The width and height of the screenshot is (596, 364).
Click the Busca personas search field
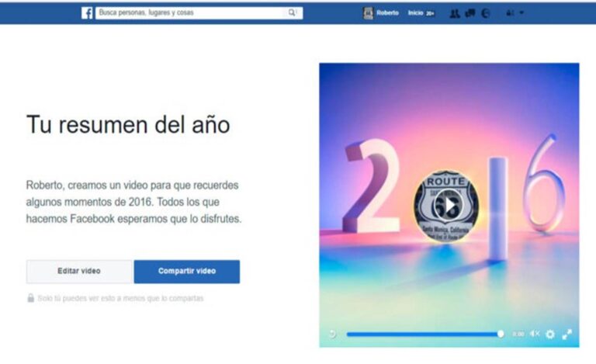click(x=190, y=13)
